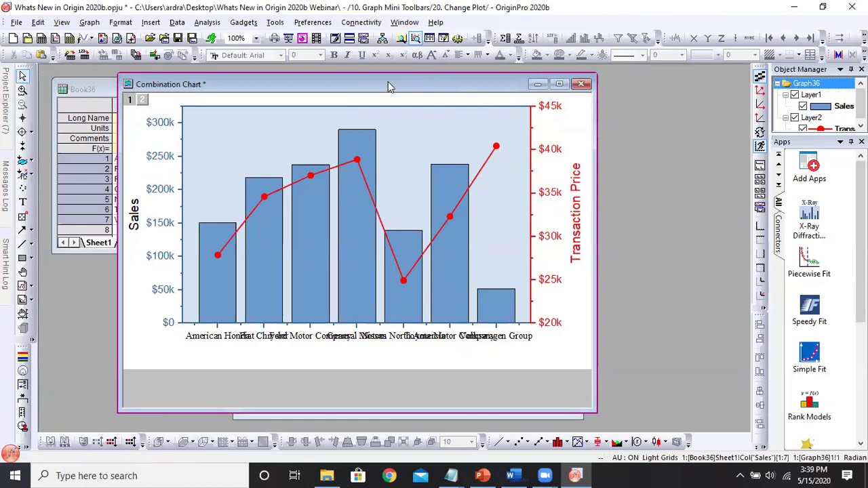This screenshot has height=488, width=868.
Task: Click the Add Filter funnel icon
Action: 618,38
